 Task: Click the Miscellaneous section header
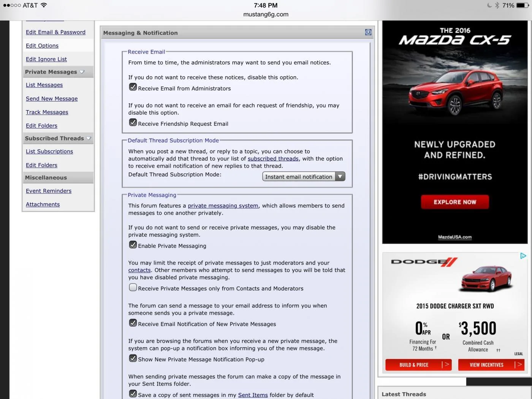point(58,177)
